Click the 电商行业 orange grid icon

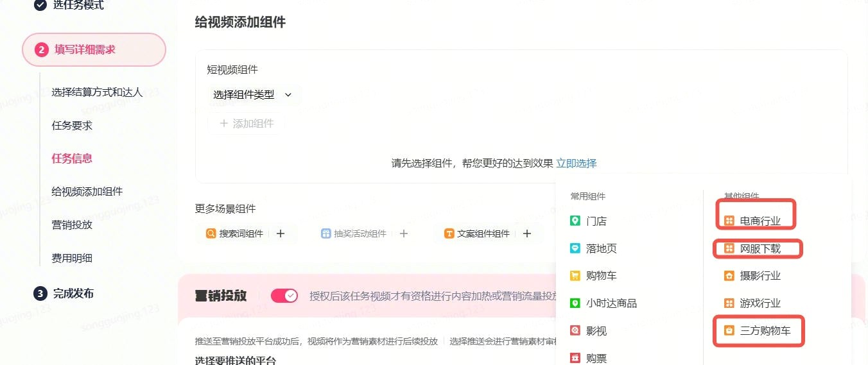[x=729, y=221]
